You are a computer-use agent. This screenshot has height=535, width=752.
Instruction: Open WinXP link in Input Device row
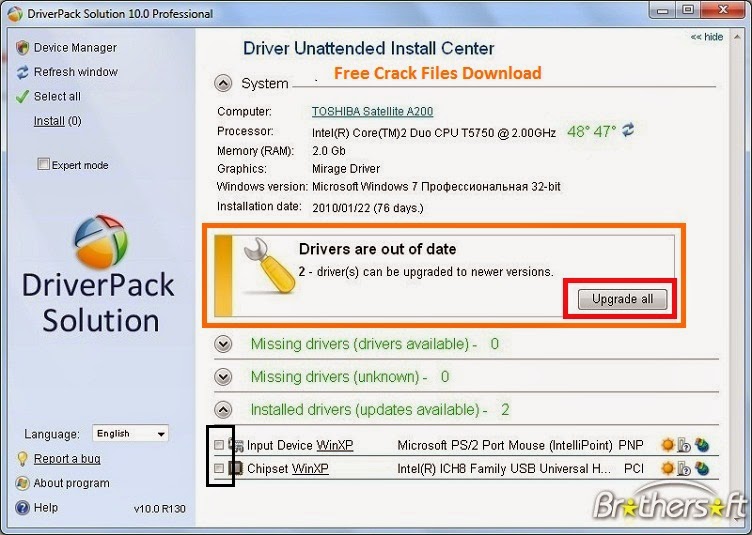point(335,445)
